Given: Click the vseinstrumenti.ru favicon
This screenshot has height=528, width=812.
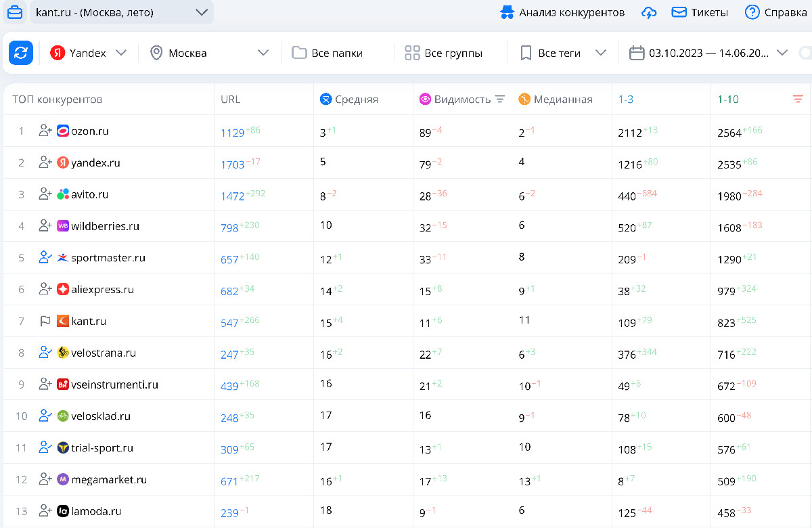Looking at the screenshot, I should point(63,384).
